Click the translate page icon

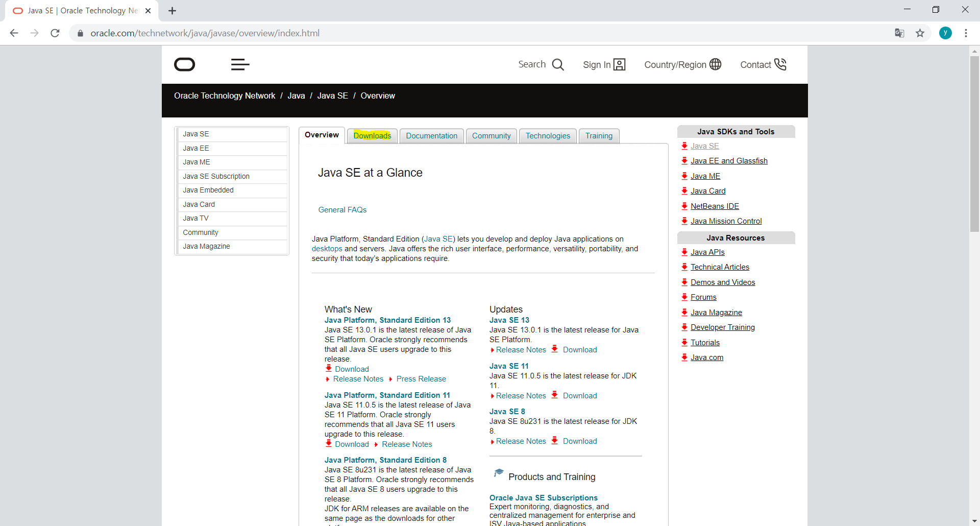click(x=899, y=33)
